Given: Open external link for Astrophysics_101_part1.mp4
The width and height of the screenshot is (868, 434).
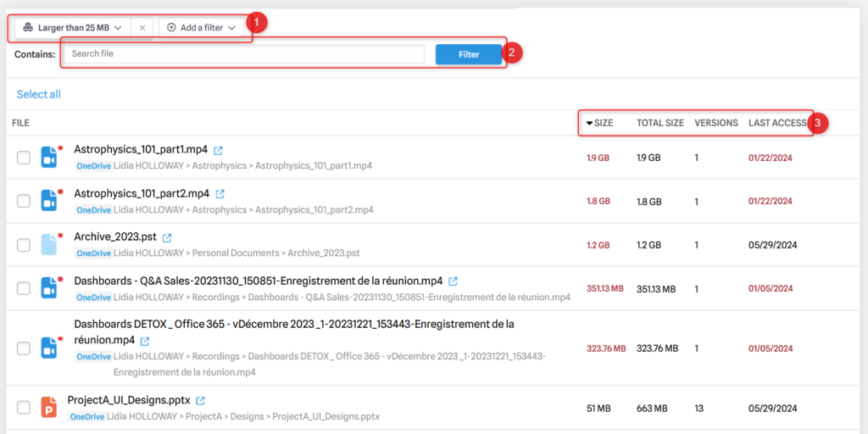Looking at the screenshot, I should point(219,150).
